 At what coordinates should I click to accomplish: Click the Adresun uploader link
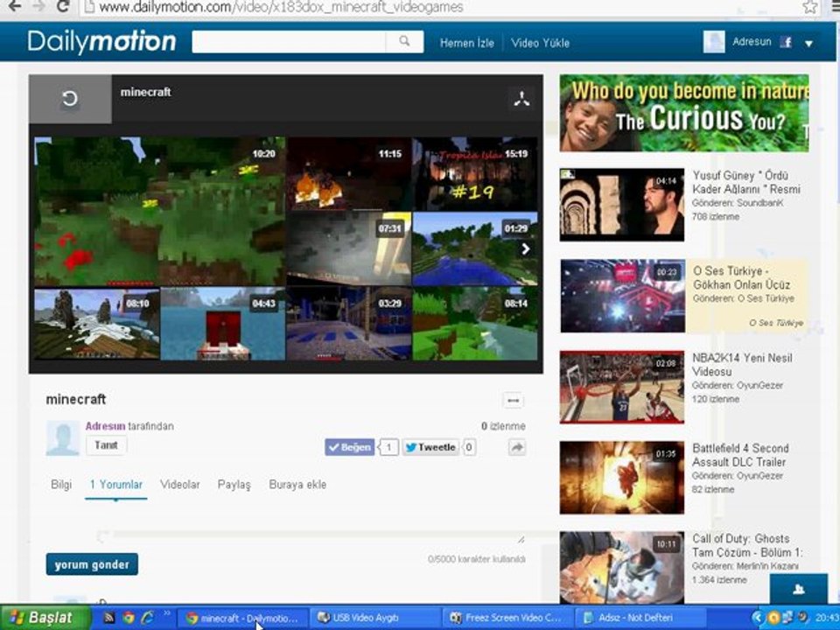click(x=105, y=426)
